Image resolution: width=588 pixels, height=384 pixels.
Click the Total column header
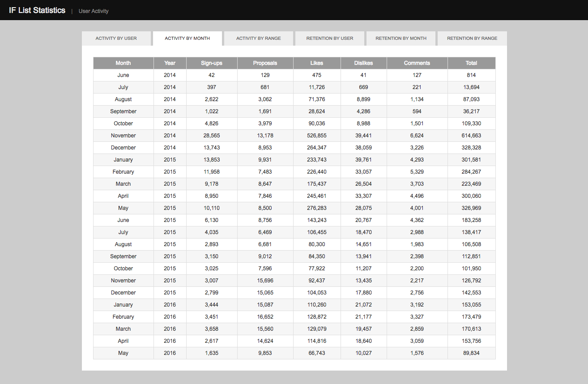tap(471, 63)
